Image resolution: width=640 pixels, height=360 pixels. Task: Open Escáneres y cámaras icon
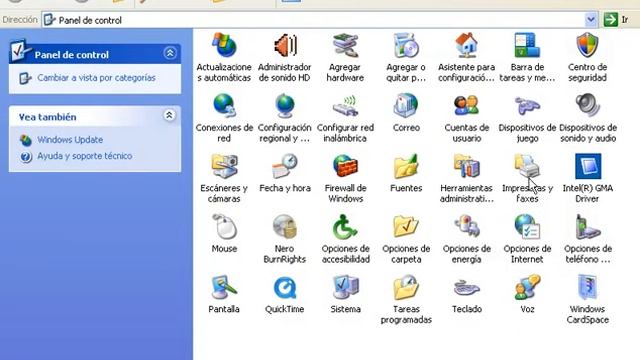tap(224, 166)
